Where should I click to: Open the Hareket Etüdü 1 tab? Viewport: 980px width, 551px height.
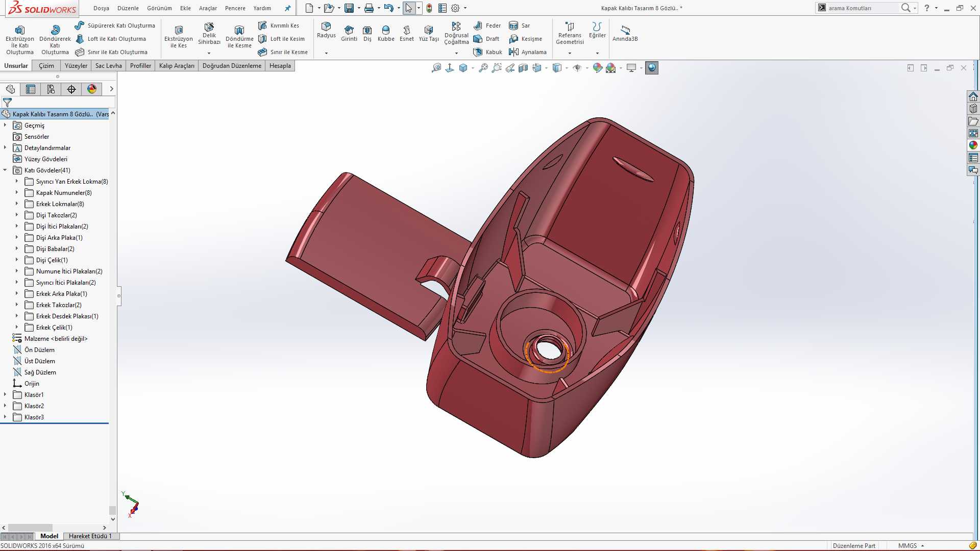point(90,536)
